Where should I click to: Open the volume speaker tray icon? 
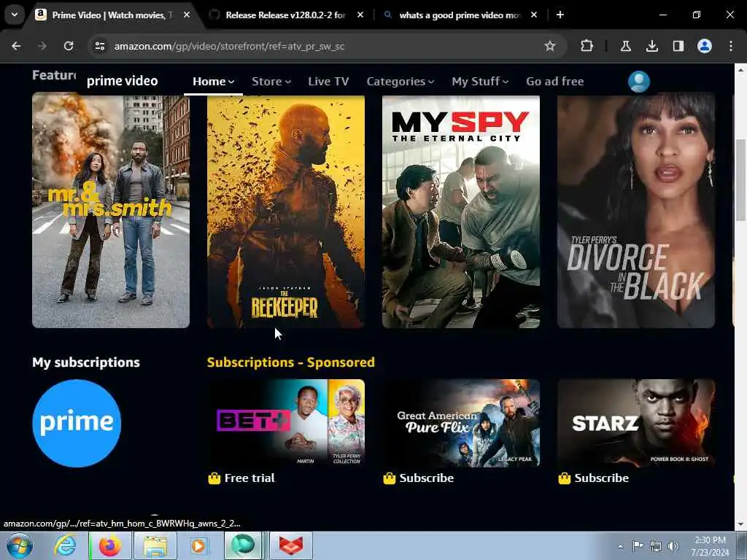click(x=673, y=546)
